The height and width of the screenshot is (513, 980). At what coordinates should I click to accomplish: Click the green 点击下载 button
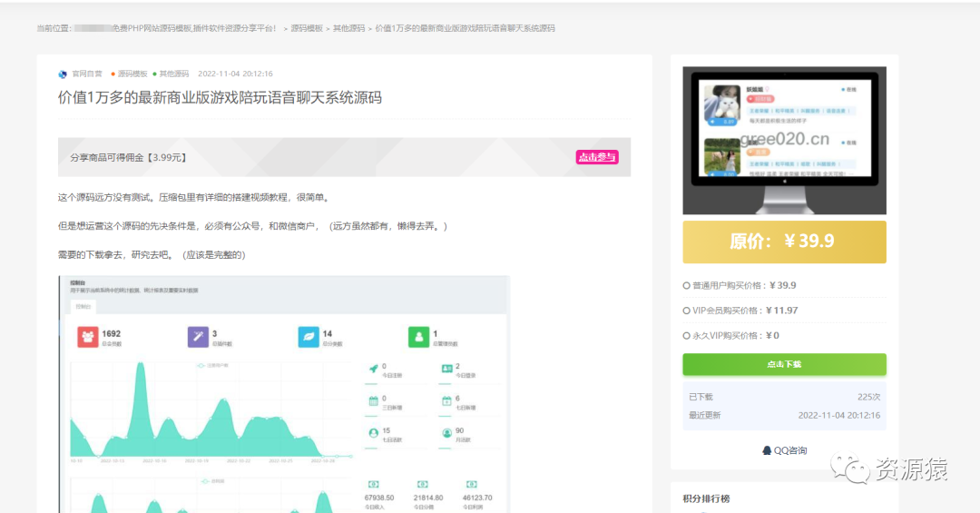click(x=784, y=364)
